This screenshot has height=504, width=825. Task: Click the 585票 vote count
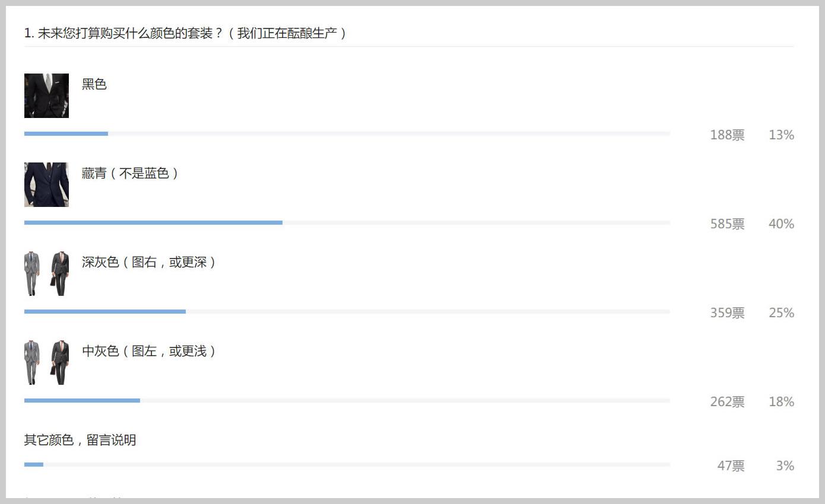[727, 224]
